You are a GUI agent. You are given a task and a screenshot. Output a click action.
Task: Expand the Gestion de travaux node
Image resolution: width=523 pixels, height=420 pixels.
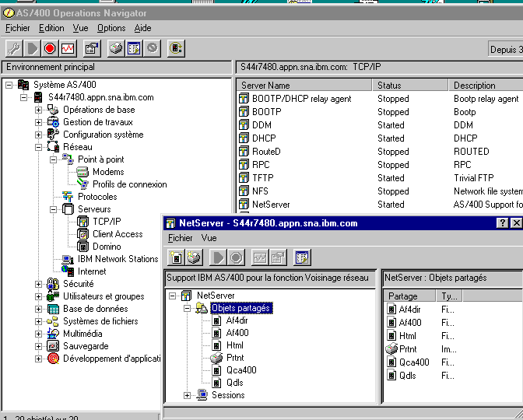tap(38, 122)
